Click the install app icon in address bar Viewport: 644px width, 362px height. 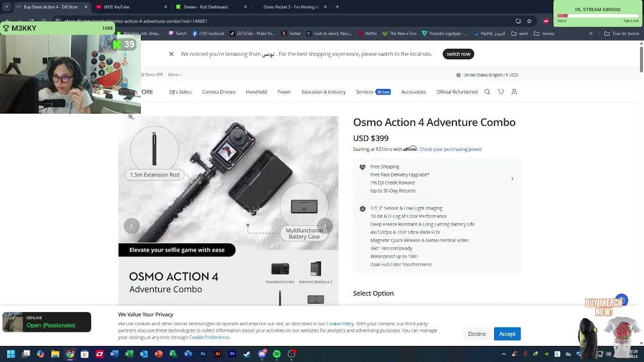pyautogui.click(x=518, y=21)
